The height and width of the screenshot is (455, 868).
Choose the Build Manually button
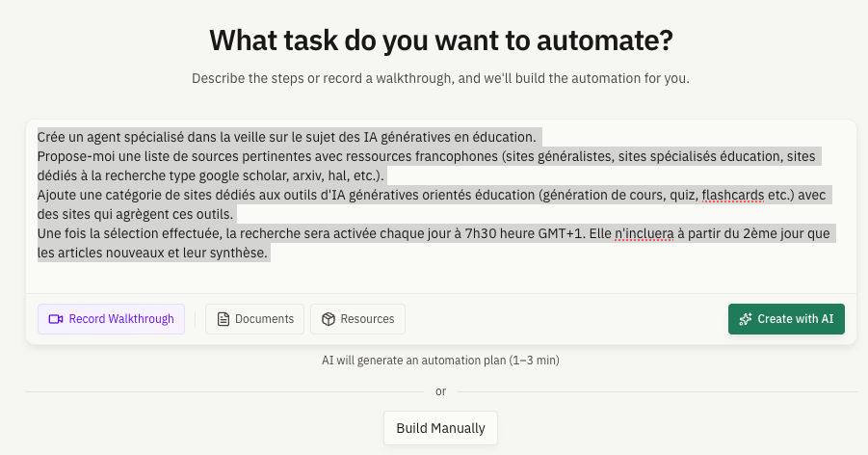point(440,426)
